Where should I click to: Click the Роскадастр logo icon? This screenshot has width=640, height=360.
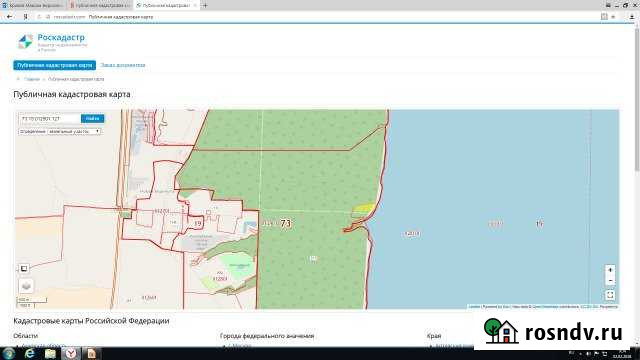point(25,42)
